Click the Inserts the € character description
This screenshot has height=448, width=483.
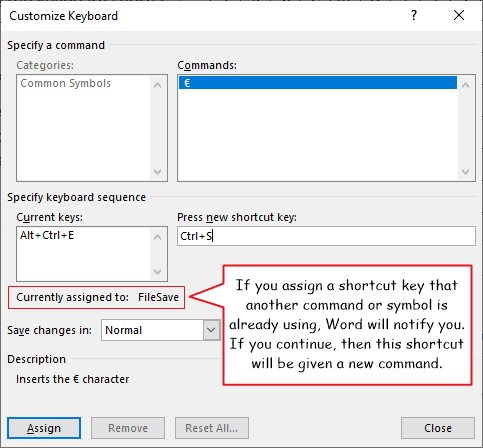(72, 379)
